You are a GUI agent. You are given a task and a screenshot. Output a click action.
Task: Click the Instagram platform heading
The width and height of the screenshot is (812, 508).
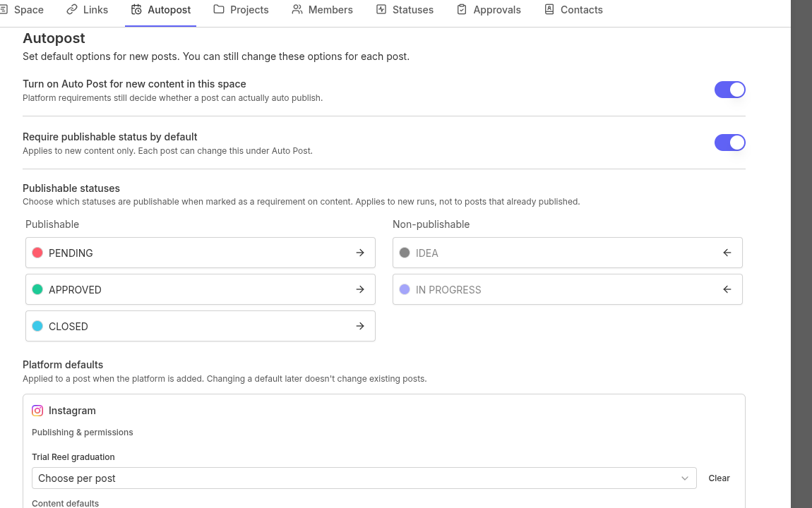pyautogui.click(x=72, y=411)
